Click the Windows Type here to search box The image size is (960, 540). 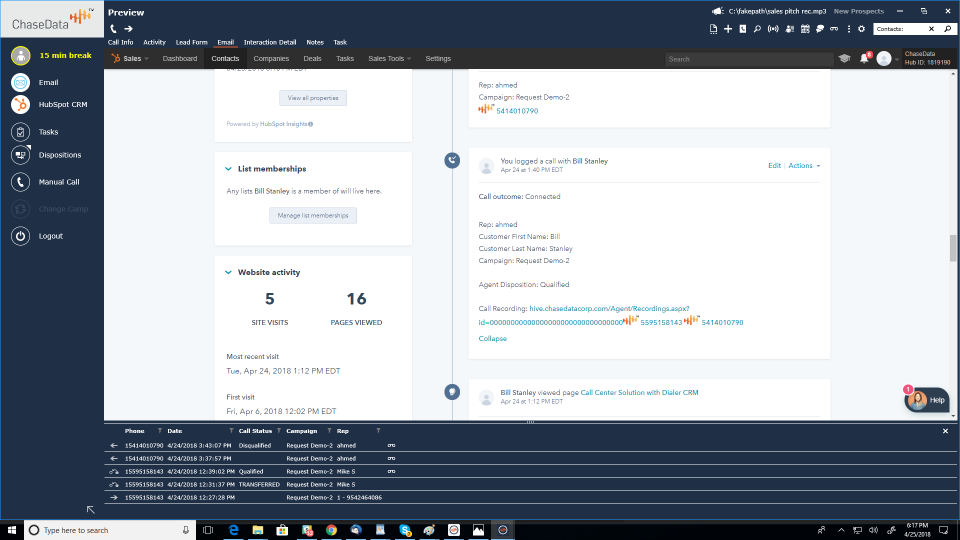click(110, 530)
